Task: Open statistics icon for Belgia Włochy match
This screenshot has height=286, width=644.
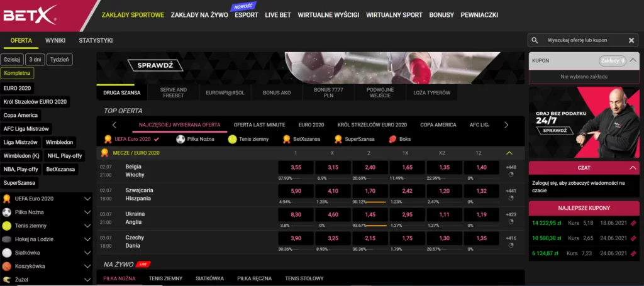Action: [x=511, y=174]
